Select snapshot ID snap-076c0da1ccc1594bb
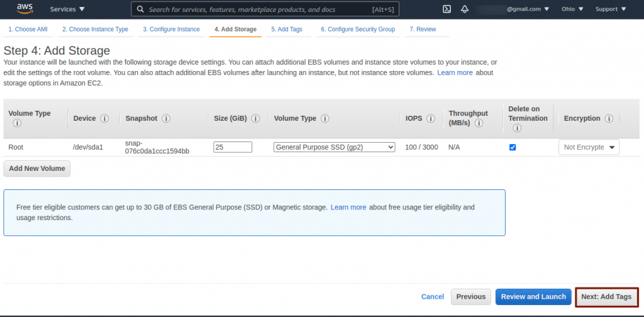Image resolution: width=644 pixels, height=317 pixels. pos(157,147)
